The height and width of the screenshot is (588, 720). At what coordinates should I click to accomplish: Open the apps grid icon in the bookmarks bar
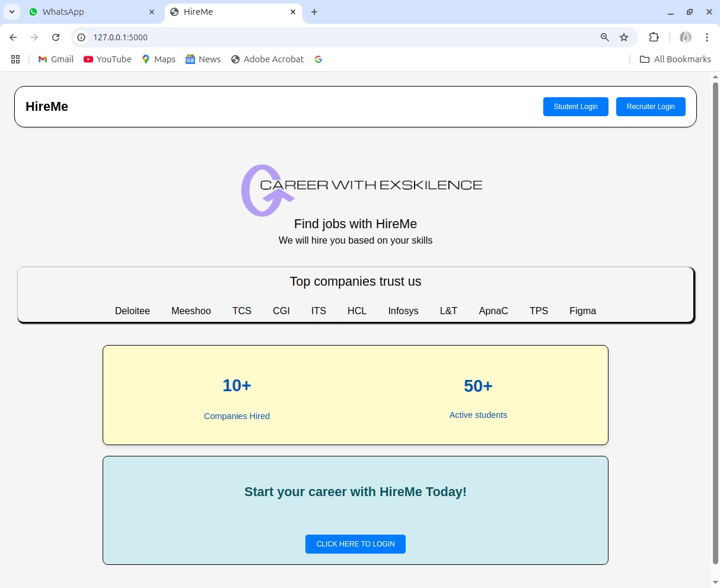click(15, 59)
